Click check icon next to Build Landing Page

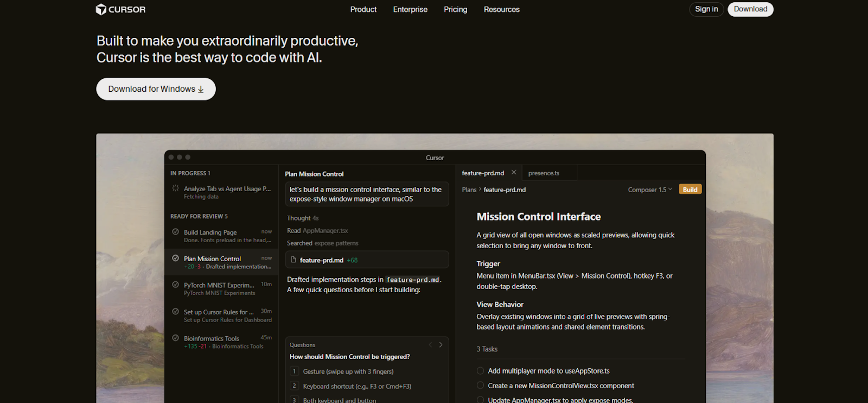point(175,231)
